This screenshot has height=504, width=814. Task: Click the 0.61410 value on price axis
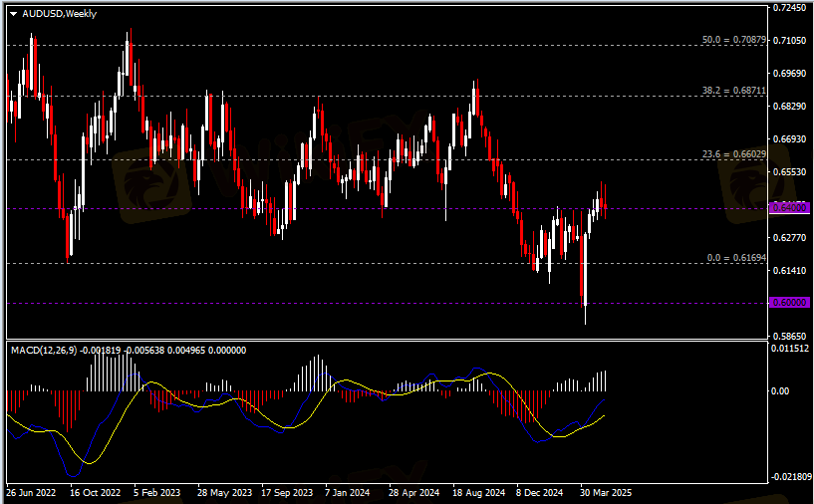(790, 270)
